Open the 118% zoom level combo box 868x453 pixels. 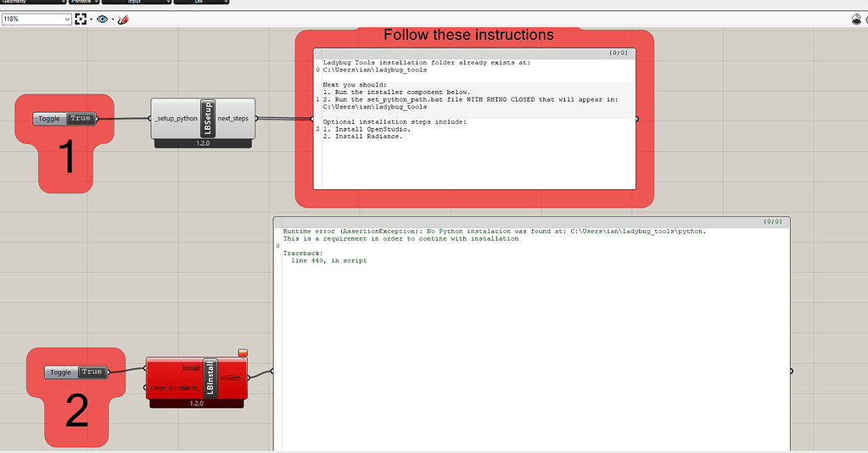pyautogui.click(x=36, y=20)
